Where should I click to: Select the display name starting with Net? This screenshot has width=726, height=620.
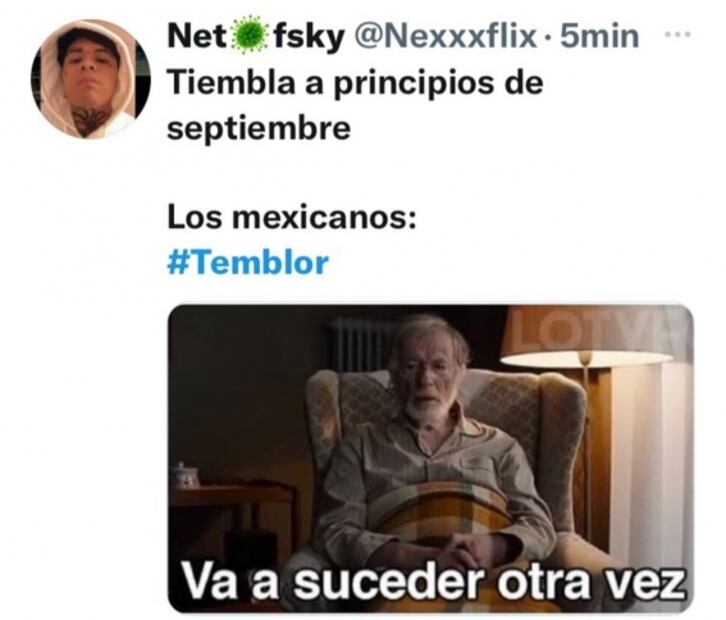256,36
